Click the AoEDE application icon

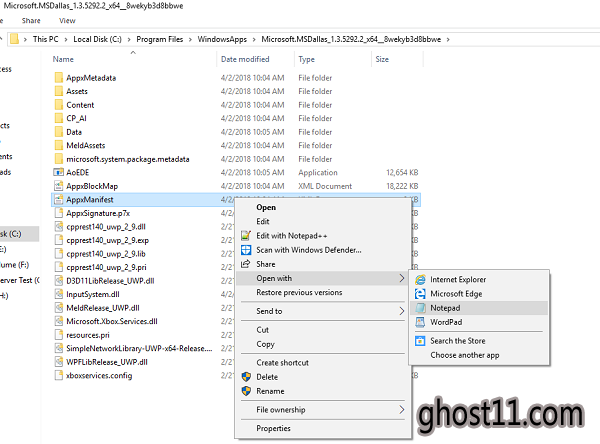click(59, 173)
